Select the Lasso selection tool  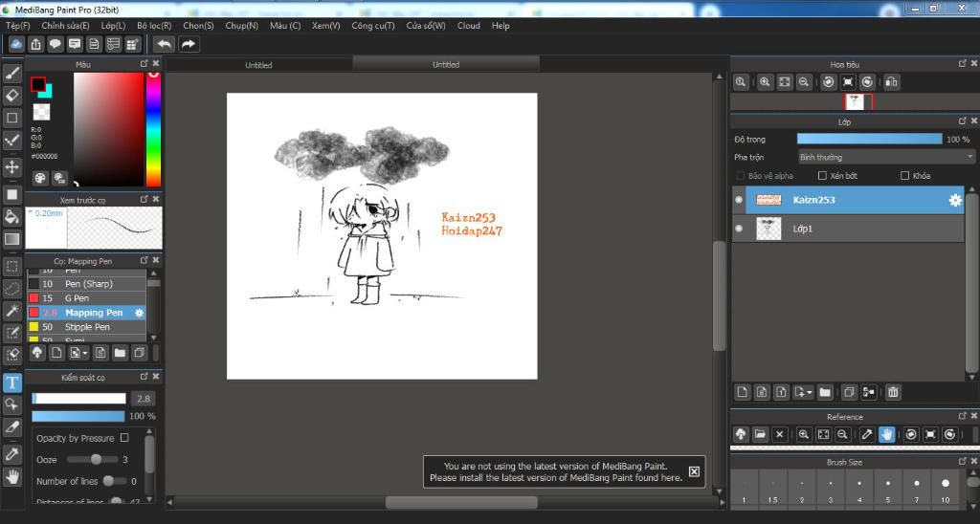[x=11, y=289]
